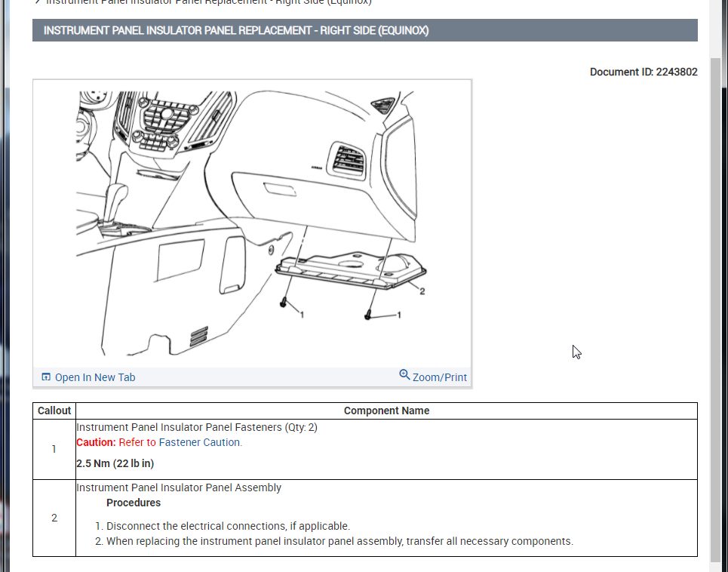
Task: Click the breadcrumb text above the title banner
Action: click(x=209, y=2)
